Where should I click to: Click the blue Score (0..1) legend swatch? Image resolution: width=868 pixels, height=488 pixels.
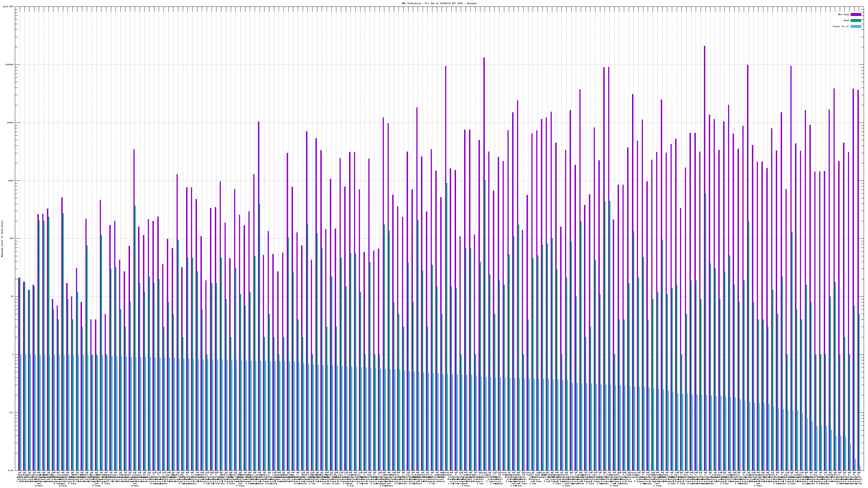pyautogui.click(x=856, y=26)
